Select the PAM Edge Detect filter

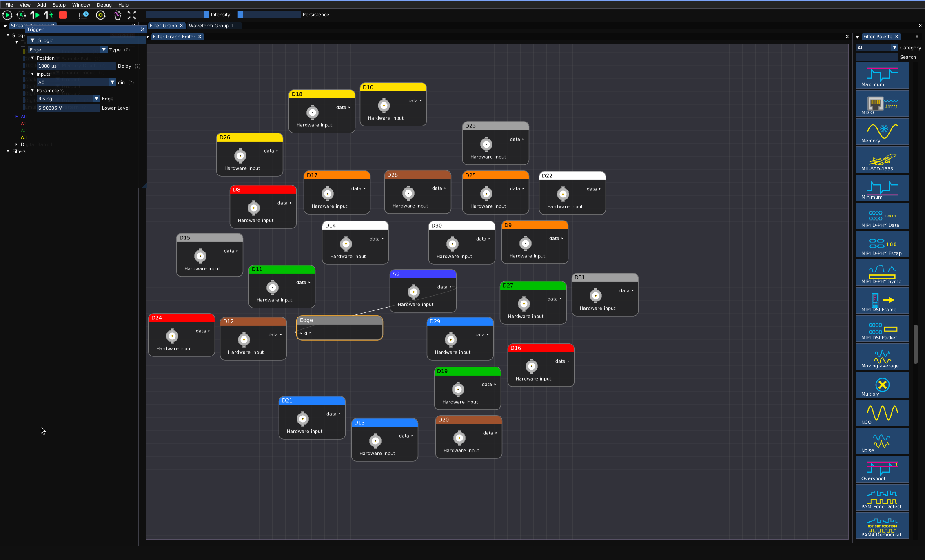[882, 498]
